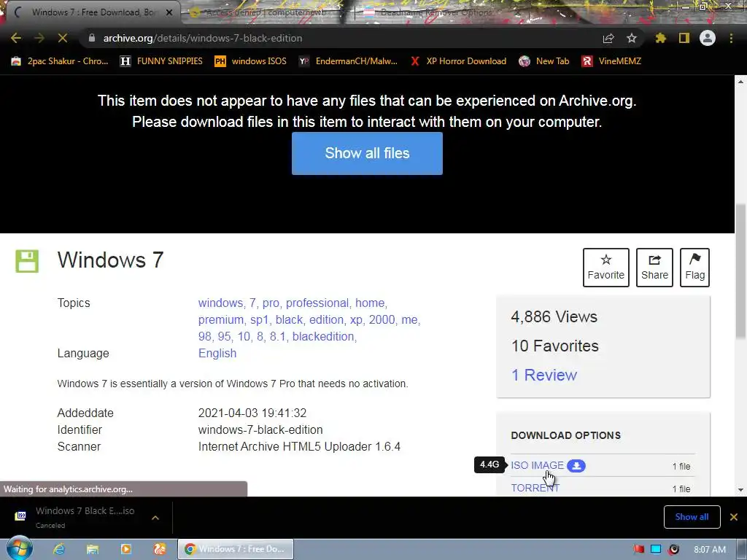Open the 1 Review link

544,376
